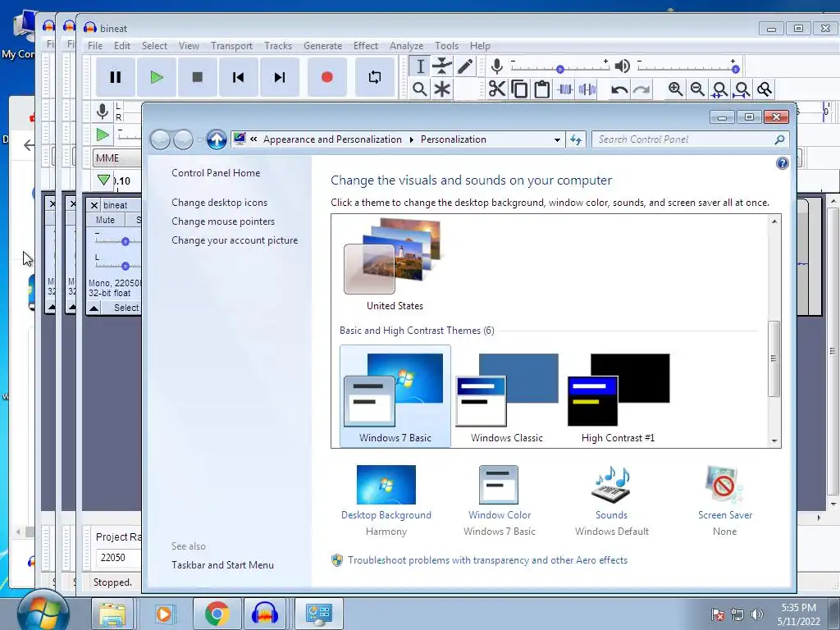This screenshot has width=840, height=630.
Task: Select the Selection (I-beam) tool
Action: (x=420, y=66)
